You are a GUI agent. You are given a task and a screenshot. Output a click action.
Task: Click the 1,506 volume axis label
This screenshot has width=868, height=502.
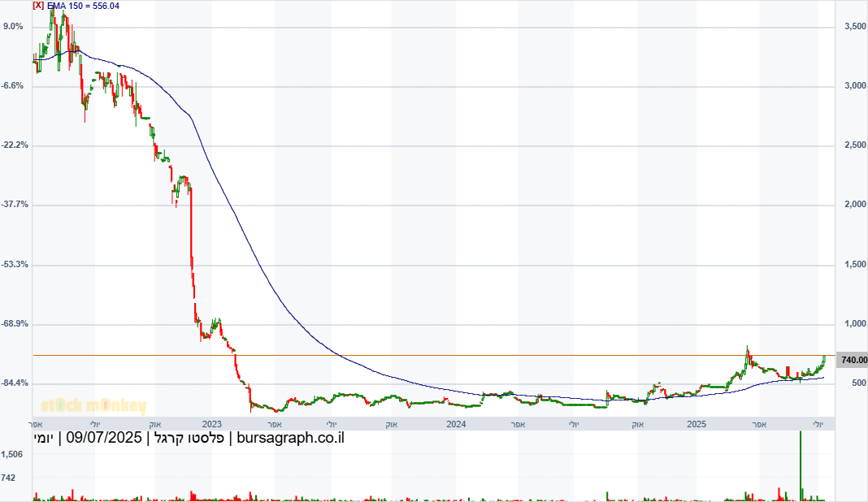tap(11, 454)
